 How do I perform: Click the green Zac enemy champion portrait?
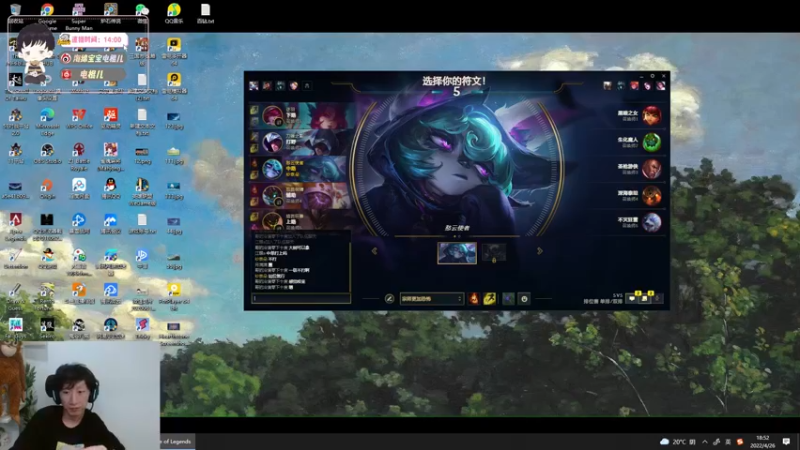(652, 142)
